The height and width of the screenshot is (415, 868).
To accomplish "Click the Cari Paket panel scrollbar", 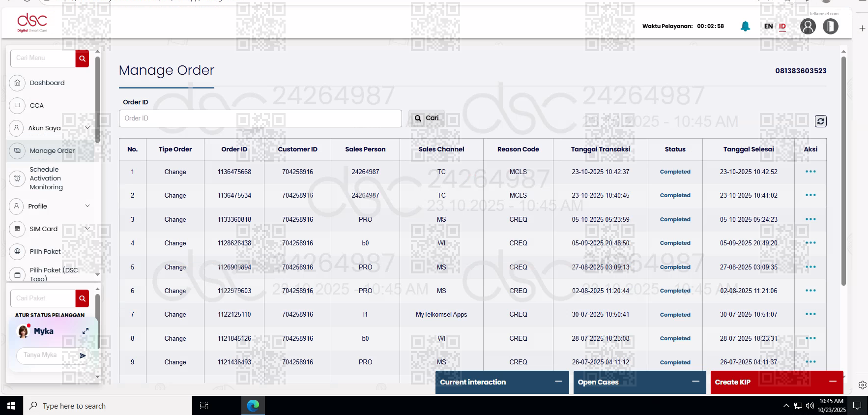I will pyautogui.click(x=97, y=322).
